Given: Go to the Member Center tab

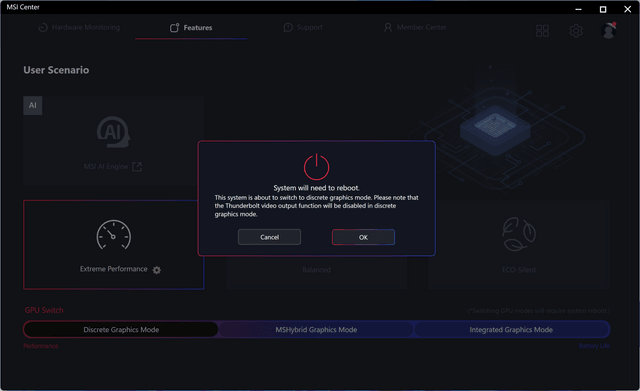Looking at the screenshot, I should point(415,27).
